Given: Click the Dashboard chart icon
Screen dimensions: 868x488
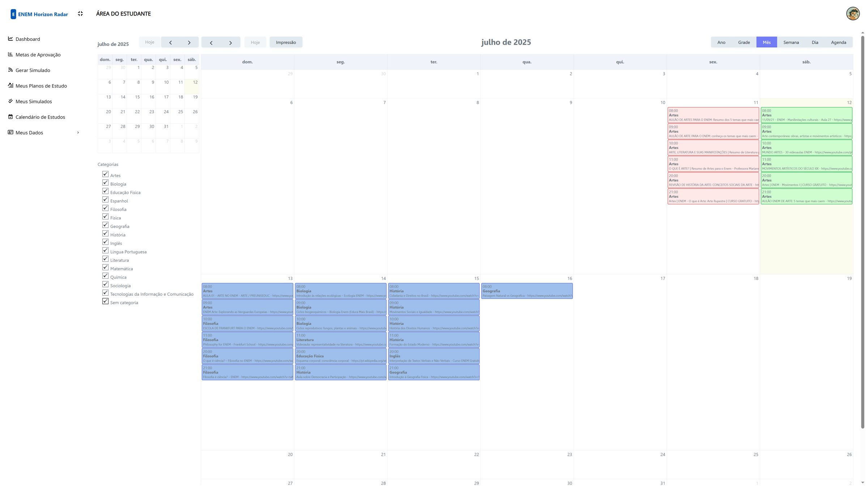Looking at the screenshot, I should point(10,39).
